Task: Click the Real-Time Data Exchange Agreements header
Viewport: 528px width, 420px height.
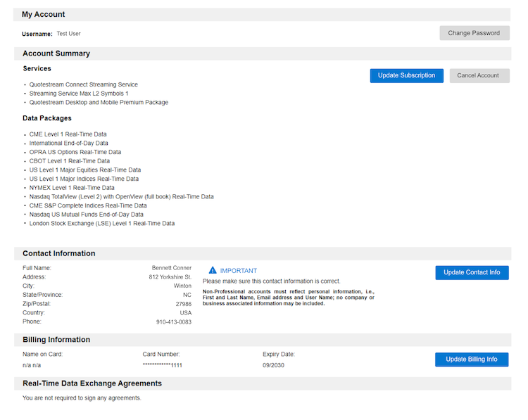Action: (x=92, y=383)
